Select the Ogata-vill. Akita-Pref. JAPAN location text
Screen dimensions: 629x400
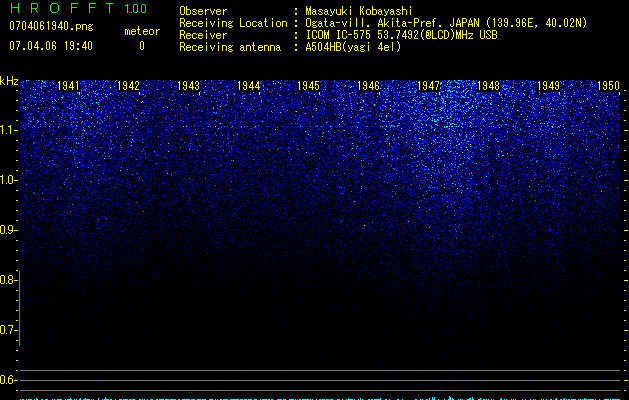(446, 23)
